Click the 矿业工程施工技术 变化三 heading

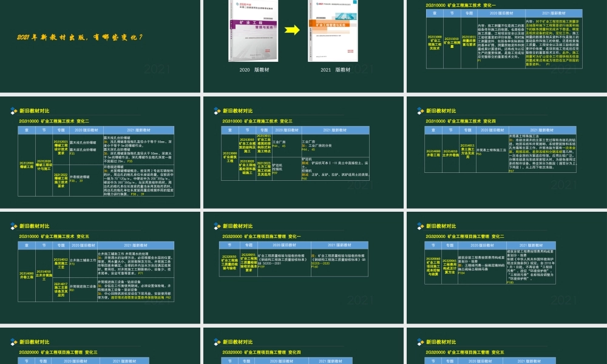point(257,121)
